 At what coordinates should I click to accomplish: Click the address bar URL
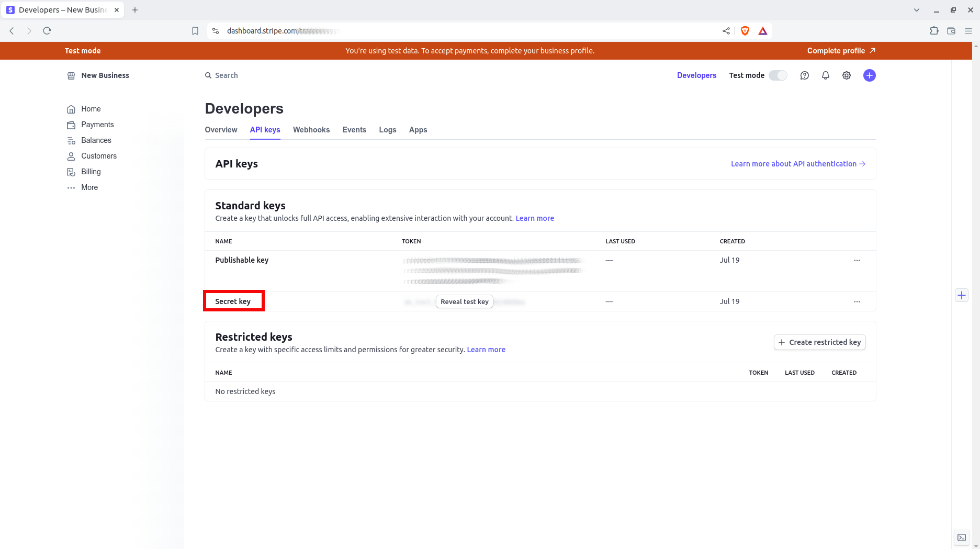283,31
